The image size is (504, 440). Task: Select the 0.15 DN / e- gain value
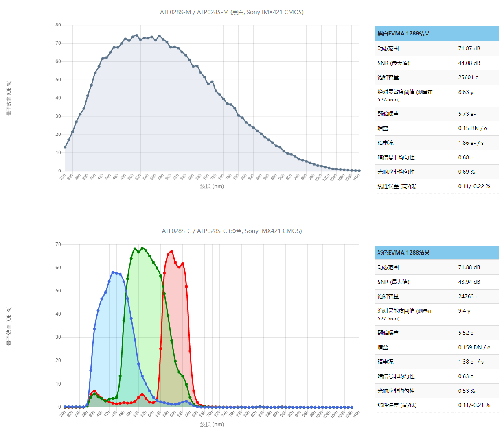(473, 128)
